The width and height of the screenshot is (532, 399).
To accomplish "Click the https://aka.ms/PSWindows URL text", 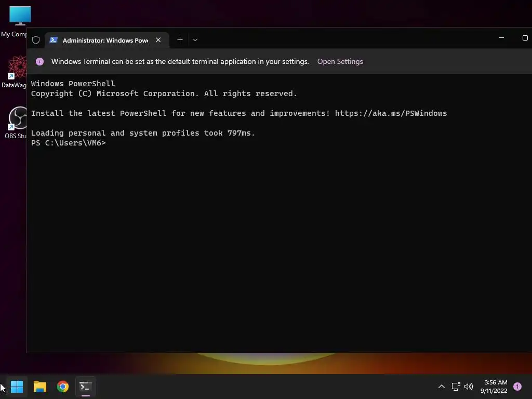I will [391, 113].
